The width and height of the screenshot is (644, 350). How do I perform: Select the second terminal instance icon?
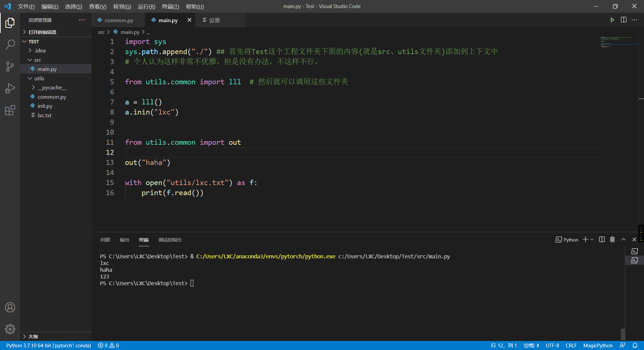coord(635,260)
